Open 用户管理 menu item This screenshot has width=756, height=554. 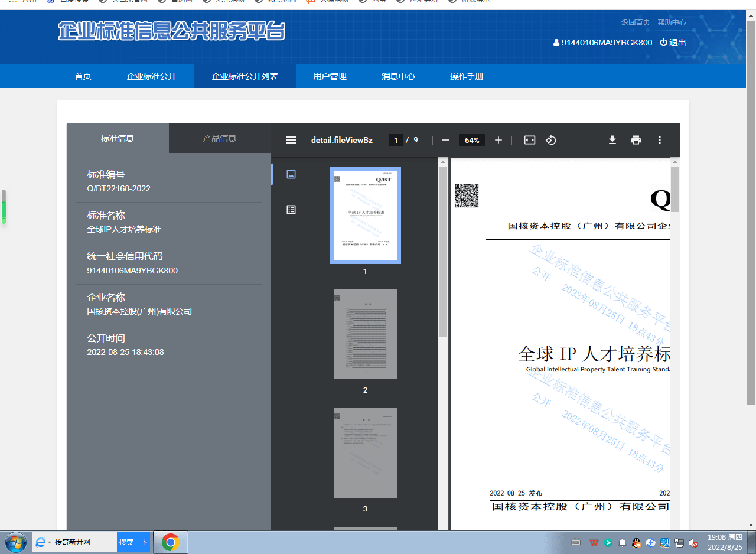[330, 76]
